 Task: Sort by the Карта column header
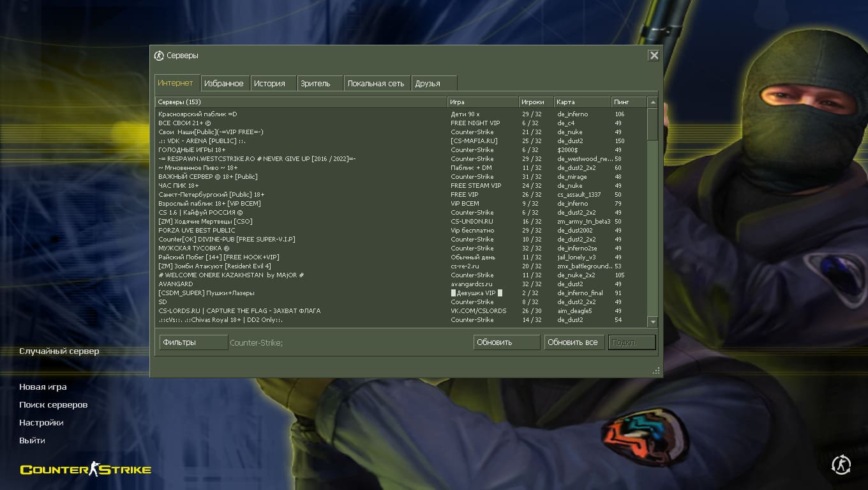click(x=582, y=102)
